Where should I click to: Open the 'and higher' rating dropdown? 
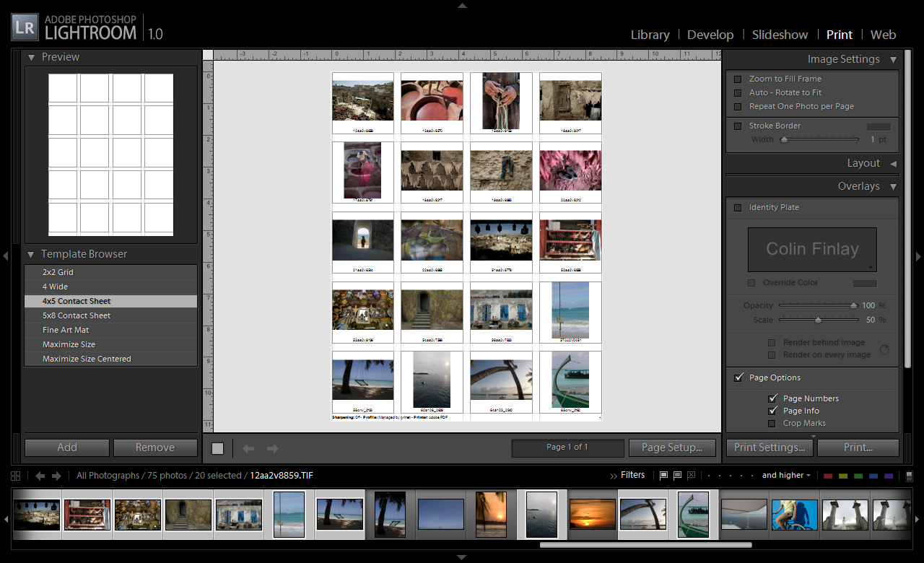tap(786, 476)
